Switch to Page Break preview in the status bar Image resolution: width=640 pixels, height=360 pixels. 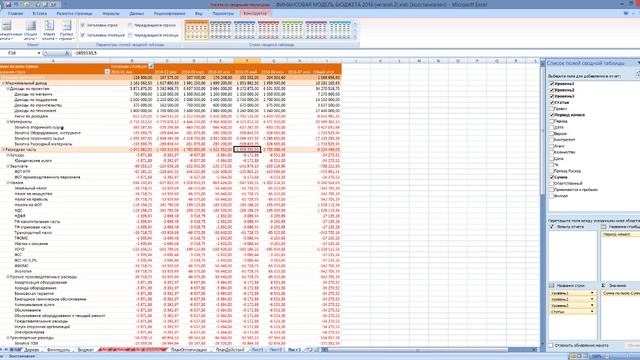point(586,356)
